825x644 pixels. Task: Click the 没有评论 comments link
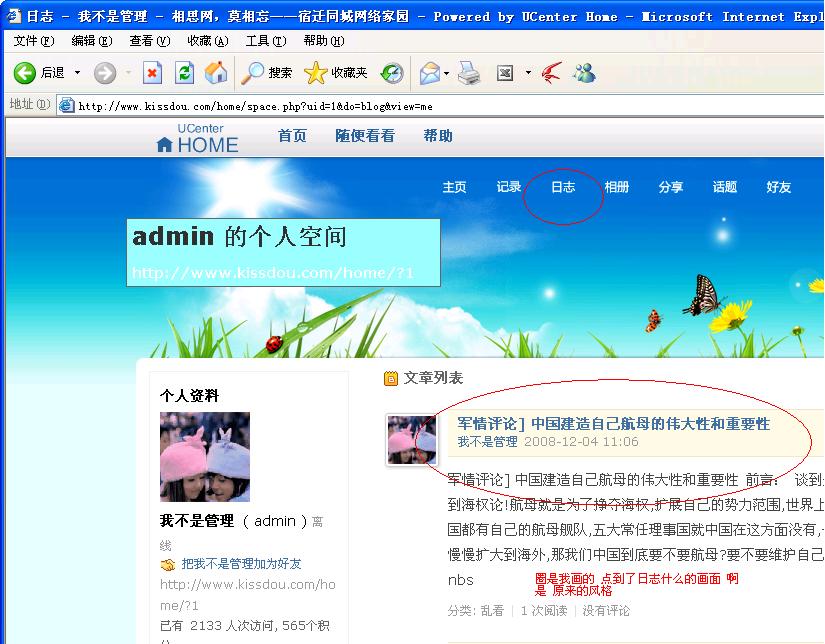coord(606,611)
